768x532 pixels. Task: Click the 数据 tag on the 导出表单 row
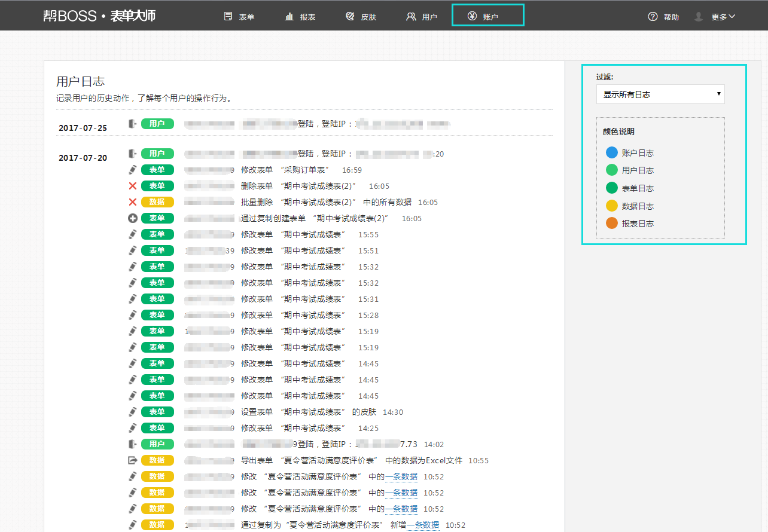(x=157, y=460)
